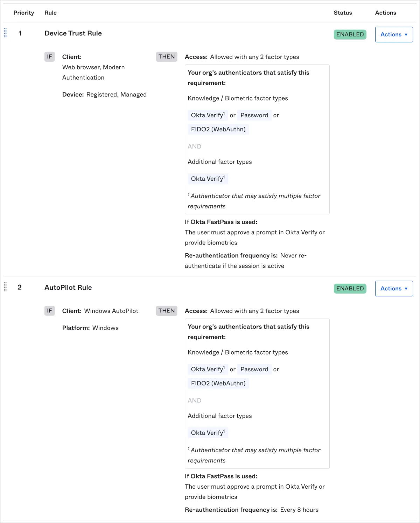Grab the drag handle for AutoPilot Rule
Viewport: 420px width, 523px height.
5,287
